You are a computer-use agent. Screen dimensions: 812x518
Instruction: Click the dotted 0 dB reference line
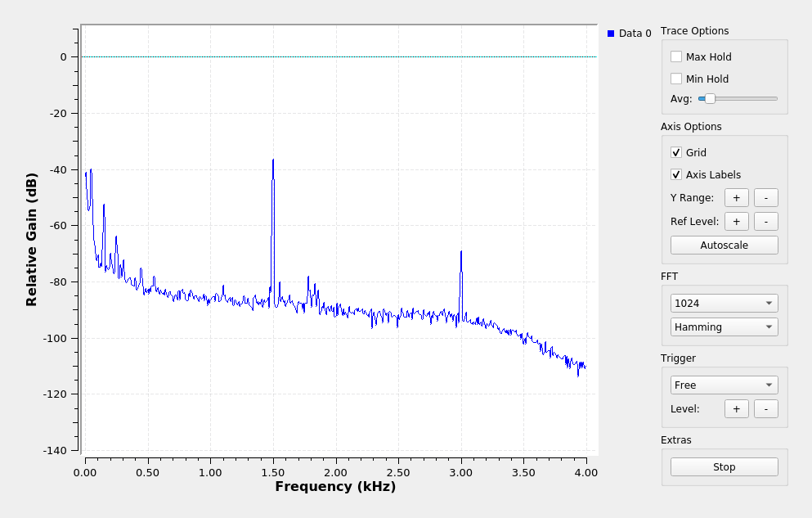pyautogui.click(x=327, y=57)
